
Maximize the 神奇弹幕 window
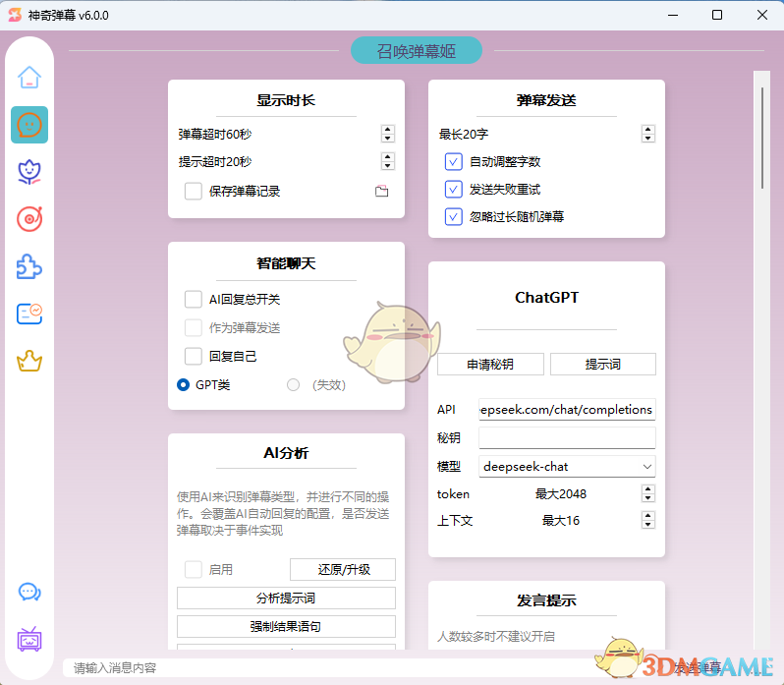717,15
